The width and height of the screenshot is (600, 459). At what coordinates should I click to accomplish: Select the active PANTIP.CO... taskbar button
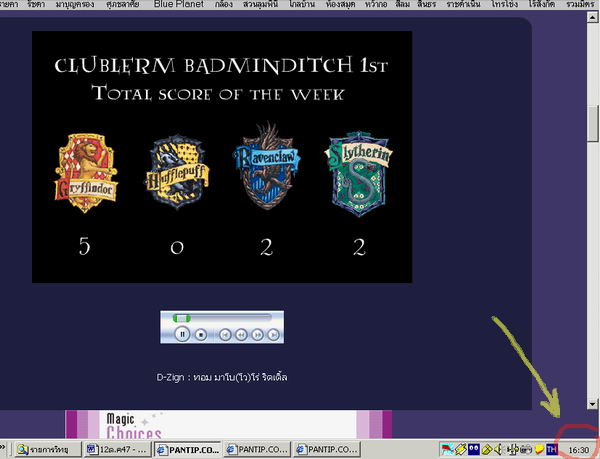(x=188, y=449)
